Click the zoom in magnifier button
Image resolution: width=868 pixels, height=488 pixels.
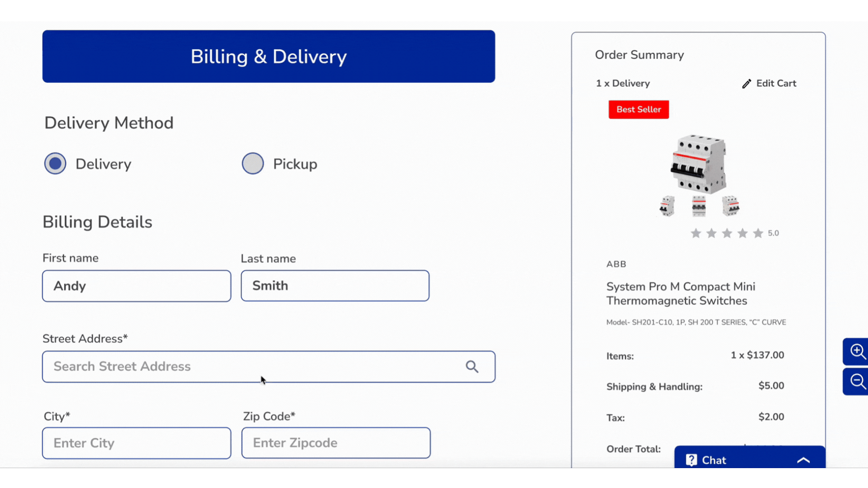(857, 351)
